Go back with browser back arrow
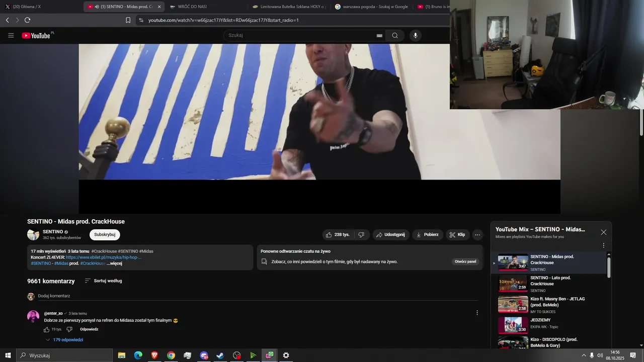This screenshot has width=644, height=362. click(x=7, y=20)
